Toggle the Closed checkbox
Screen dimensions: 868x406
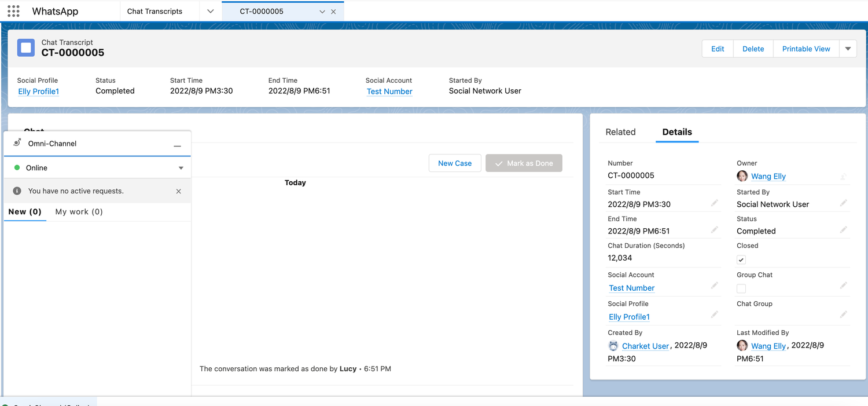[741, 259]
